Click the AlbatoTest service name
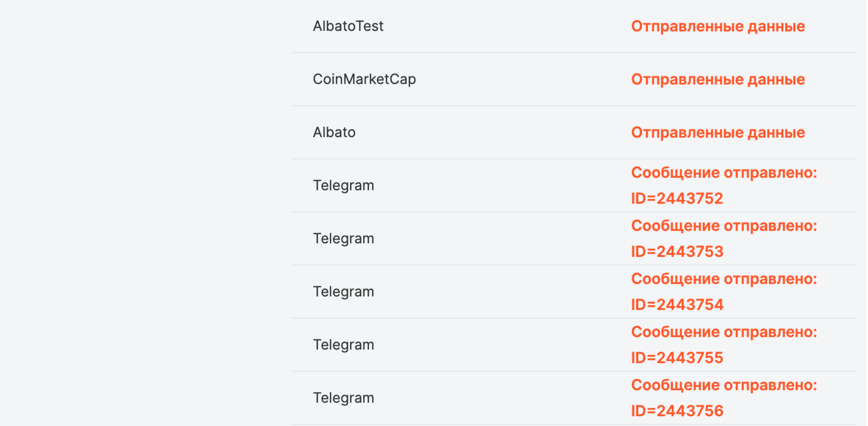 pyautogui.click(x=348, y=26)
